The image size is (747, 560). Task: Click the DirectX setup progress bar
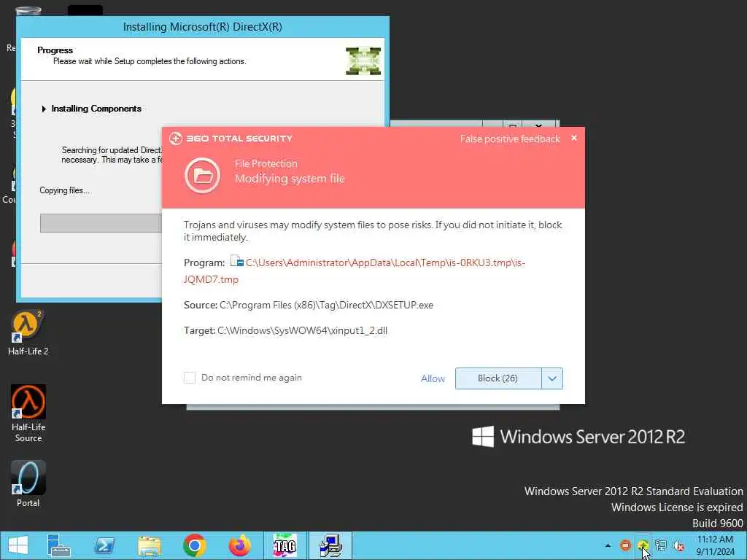coord(101,223)
